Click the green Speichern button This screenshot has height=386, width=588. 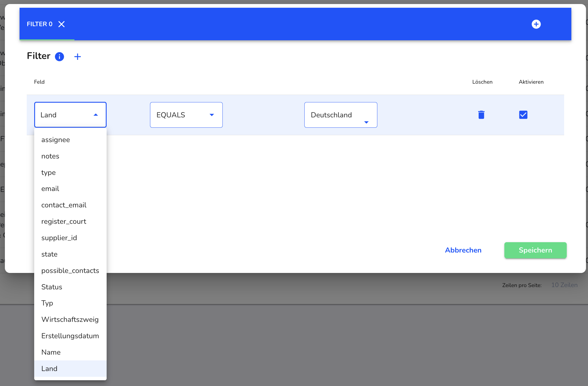pyautogui.click(x=535, y=250)
